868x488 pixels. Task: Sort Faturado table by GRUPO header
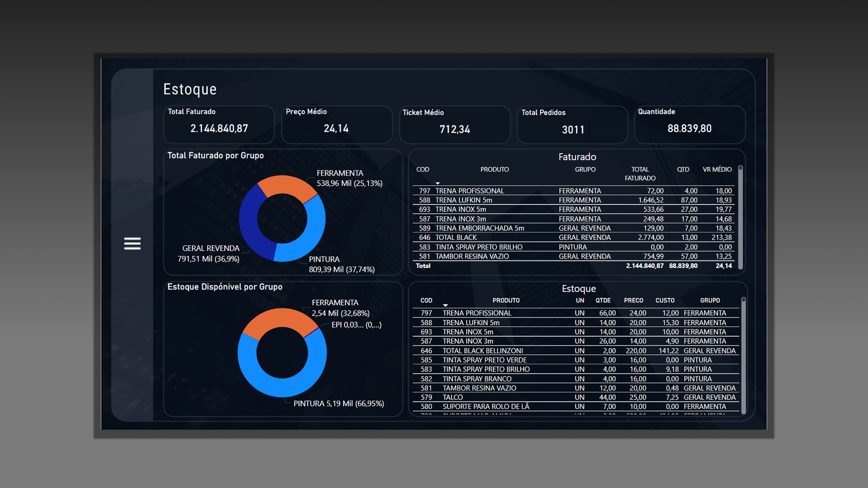click(585, 169)
